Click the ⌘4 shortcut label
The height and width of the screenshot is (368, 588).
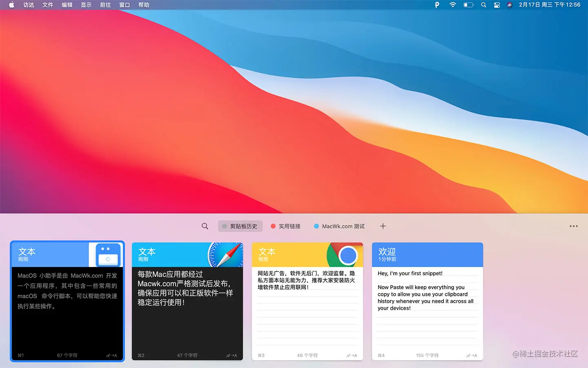[x=381, y=355]
